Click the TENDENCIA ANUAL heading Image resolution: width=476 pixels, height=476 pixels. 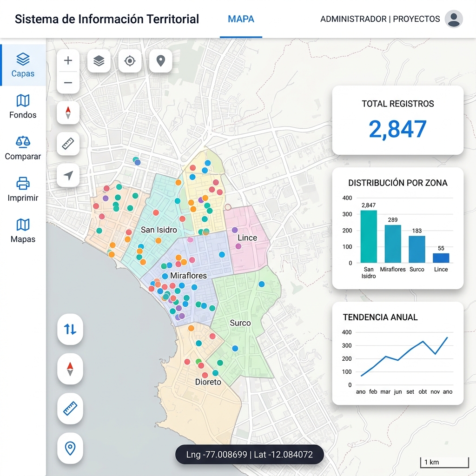point(380,317)
